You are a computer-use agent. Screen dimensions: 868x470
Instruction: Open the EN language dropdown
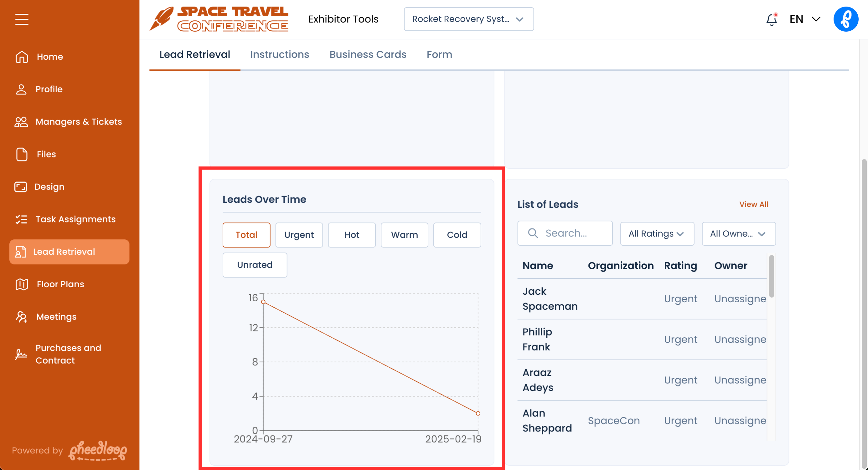click(805, 19)
